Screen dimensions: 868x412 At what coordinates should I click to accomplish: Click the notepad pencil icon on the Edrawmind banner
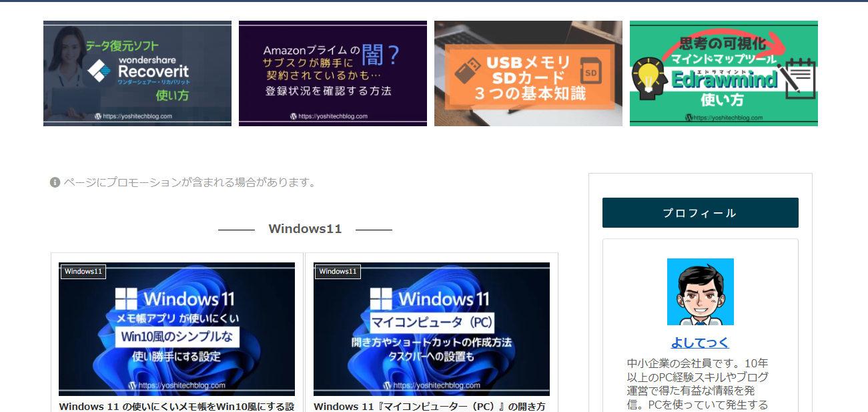pyautogui.click(x=800, y=78)
